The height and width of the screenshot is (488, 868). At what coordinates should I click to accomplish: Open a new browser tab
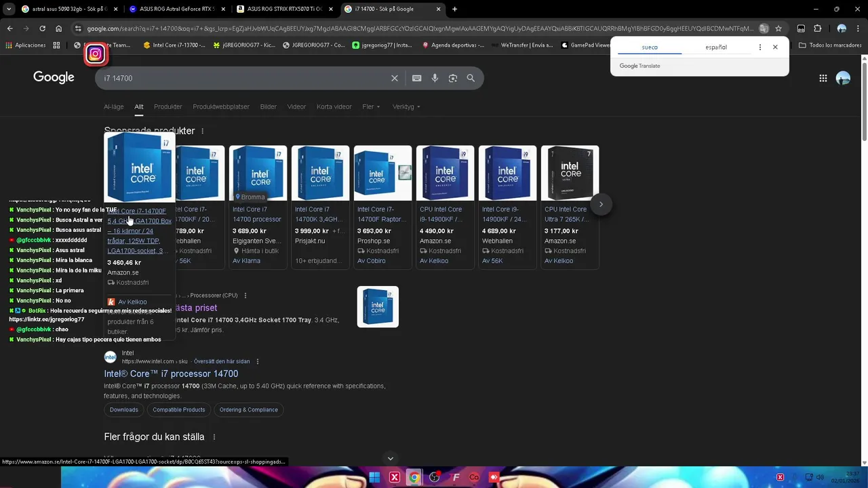point(454,9)
